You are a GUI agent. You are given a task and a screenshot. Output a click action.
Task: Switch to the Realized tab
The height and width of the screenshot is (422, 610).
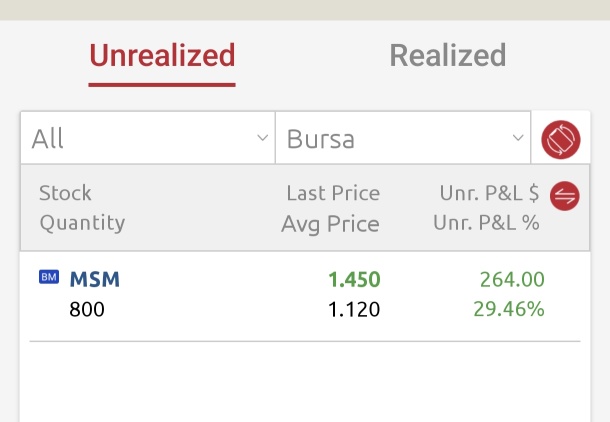click(448, 56)
